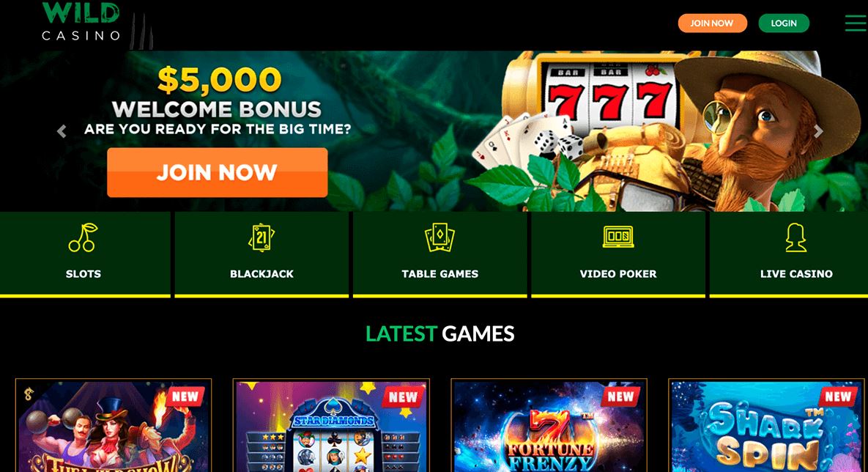
Task: Go to previous banner slide arrow
Action: coord(62,131)
